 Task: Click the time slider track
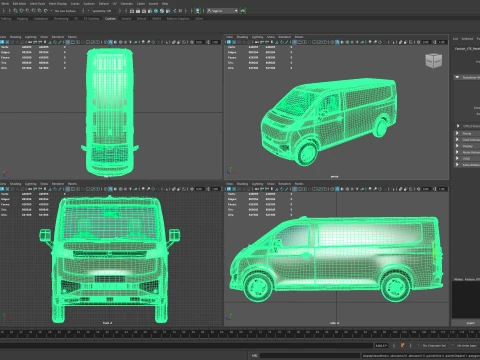240,334
